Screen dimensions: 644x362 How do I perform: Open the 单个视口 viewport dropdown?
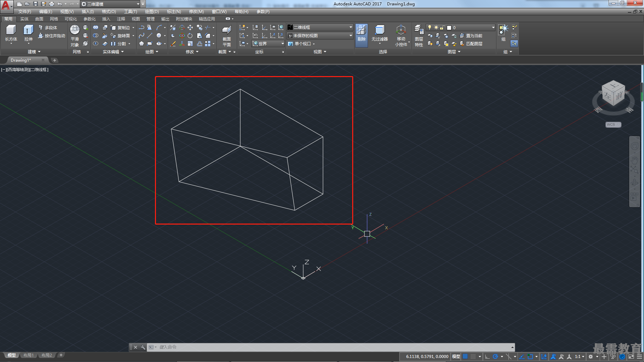[302, 44]
